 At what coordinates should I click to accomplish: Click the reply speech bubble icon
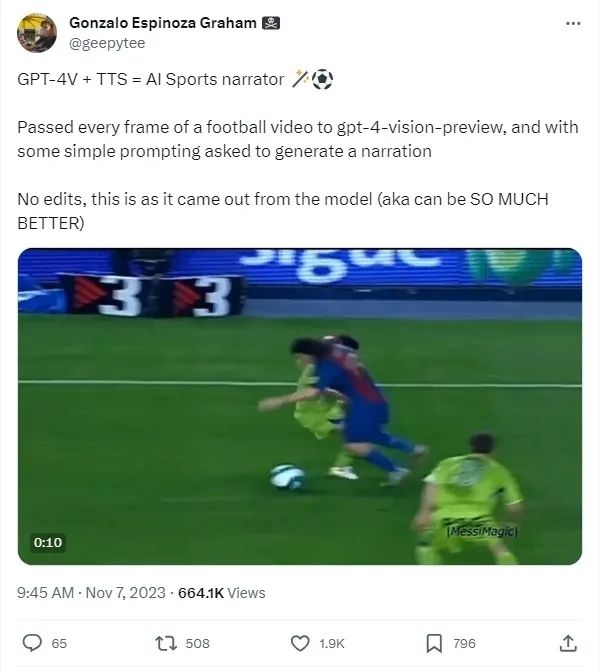pos(32,643)
